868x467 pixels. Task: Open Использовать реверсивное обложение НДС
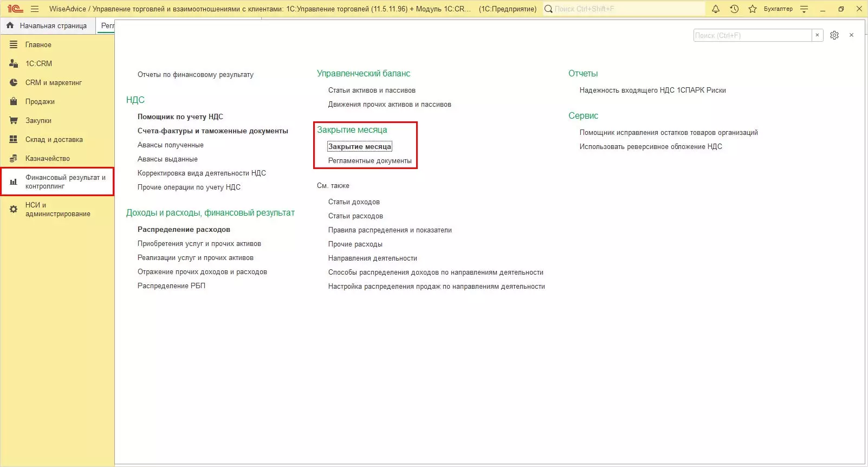point(651,146)
